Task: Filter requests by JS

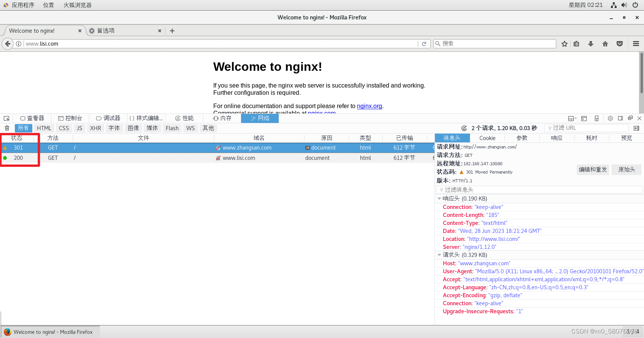Action: pos(79,128)
